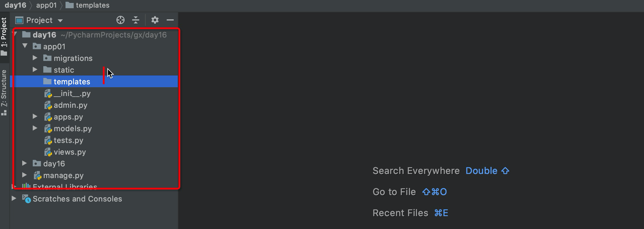Expand the static folder

coord(35,70)
